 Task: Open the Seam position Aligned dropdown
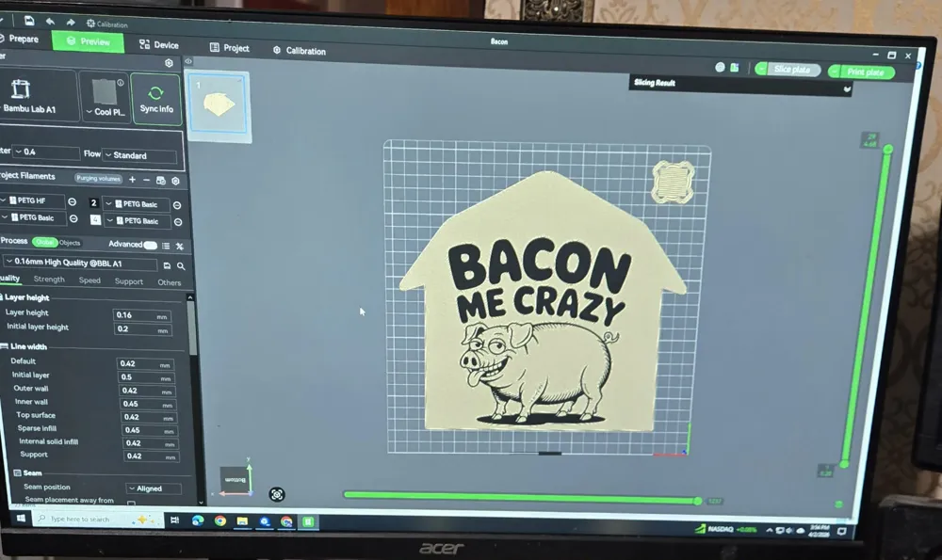click(x=154, y=488)
